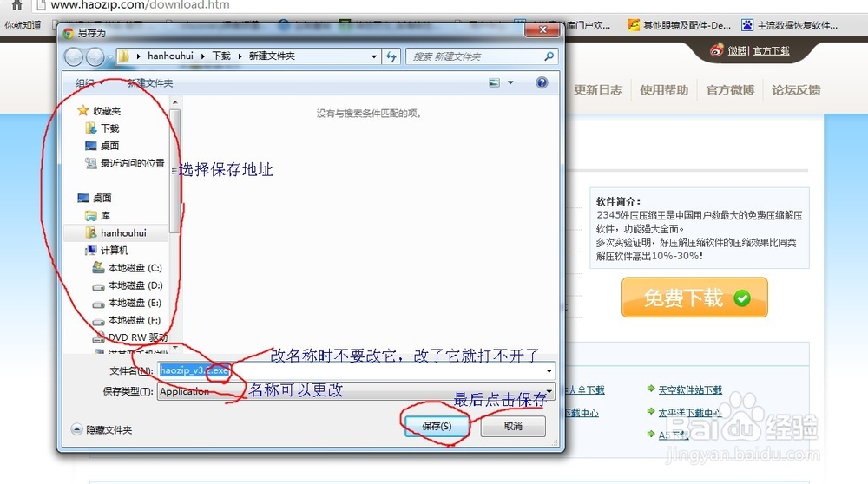
Task: Click the navigation pane scrollbar thumb
Action: click(175, 171)
